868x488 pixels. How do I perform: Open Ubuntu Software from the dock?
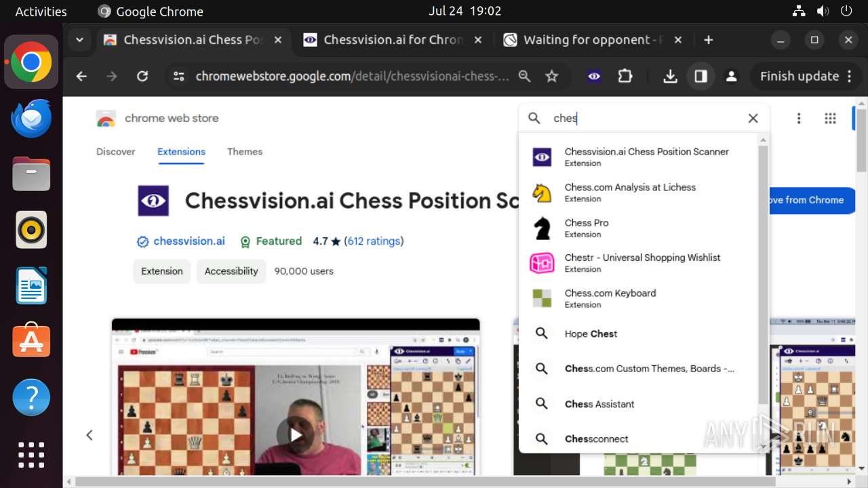[x=31, y=341]
